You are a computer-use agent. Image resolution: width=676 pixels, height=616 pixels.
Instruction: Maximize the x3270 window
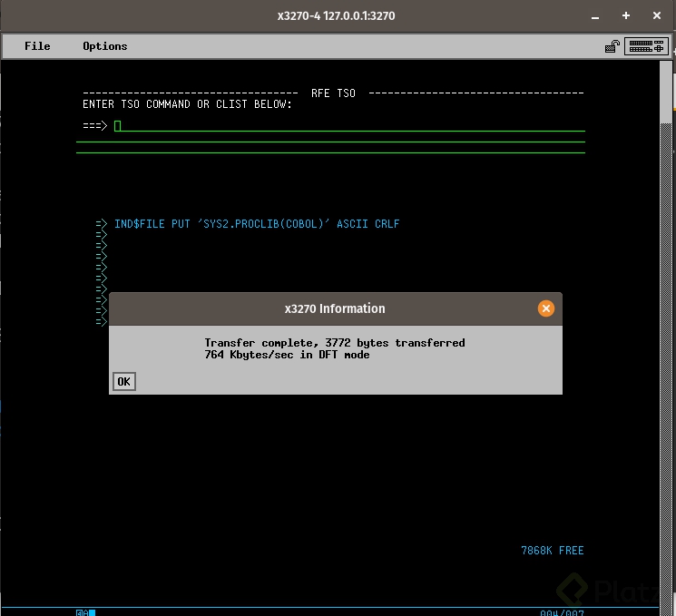click(x=626, y=16)
